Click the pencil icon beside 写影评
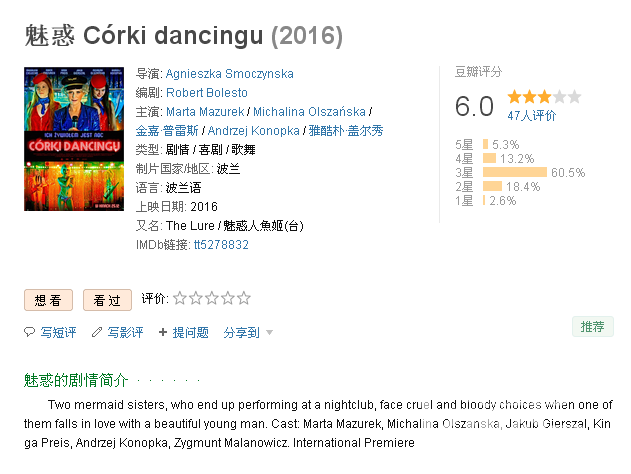Screen dimensions: 631x474 click(x=97, y=332)
